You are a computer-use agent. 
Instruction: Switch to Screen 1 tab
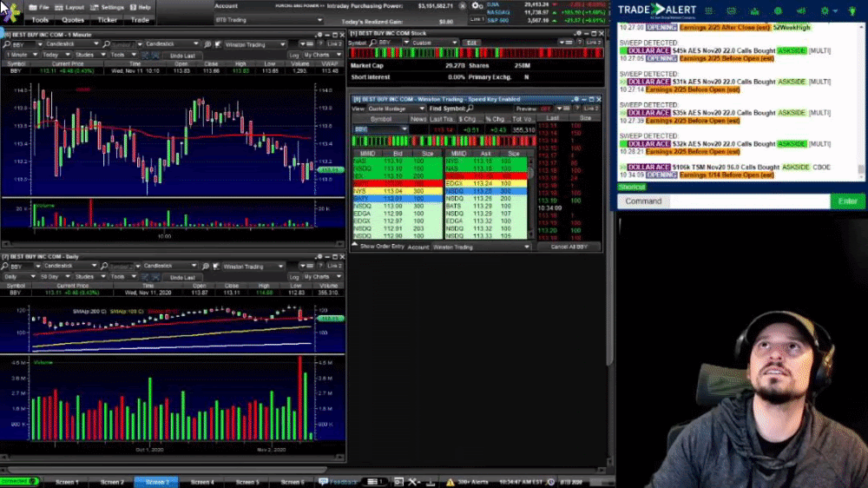pos(67,482)
